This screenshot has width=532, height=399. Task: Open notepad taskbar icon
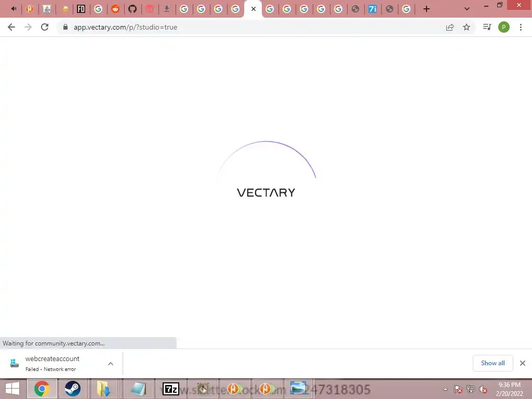click(138, 389)
